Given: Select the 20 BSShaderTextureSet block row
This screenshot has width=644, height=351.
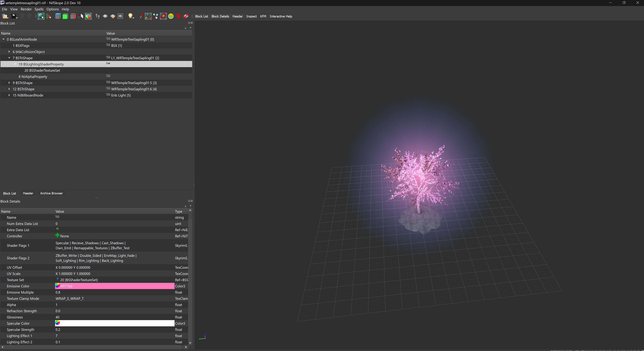Looking at the screenshot, I should coord(42,71).
